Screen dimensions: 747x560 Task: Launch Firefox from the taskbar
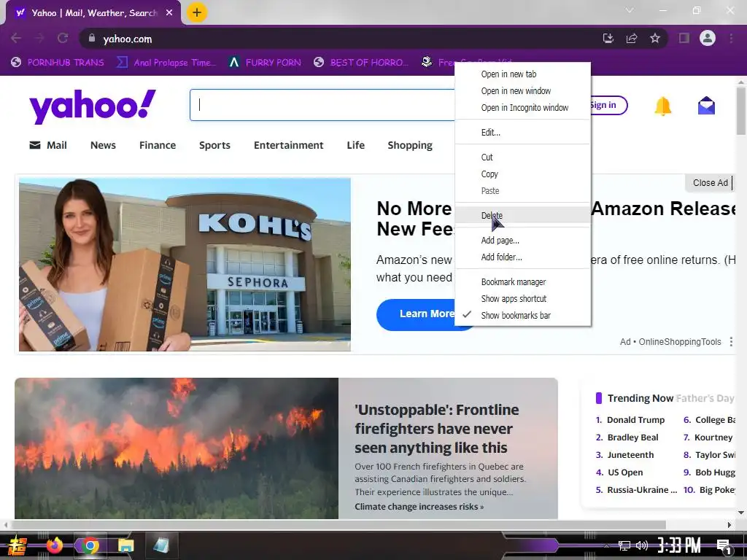[x=54, y=545]
